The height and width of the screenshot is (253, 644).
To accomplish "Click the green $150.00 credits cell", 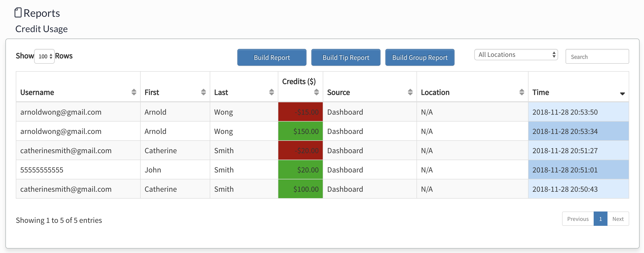I will coord(300,131).
